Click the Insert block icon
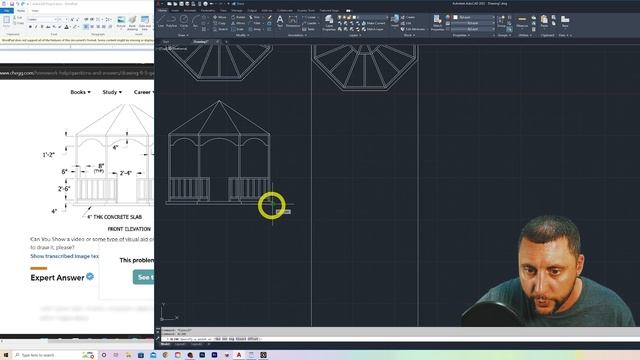Image resolution: width=640 pixels, height=360 pixels. (395, 20)
